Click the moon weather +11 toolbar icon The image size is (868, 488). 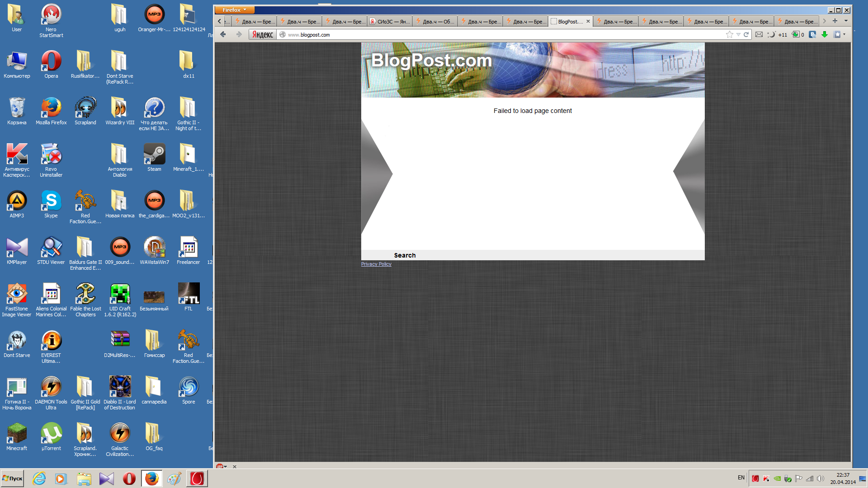(778, 34)
